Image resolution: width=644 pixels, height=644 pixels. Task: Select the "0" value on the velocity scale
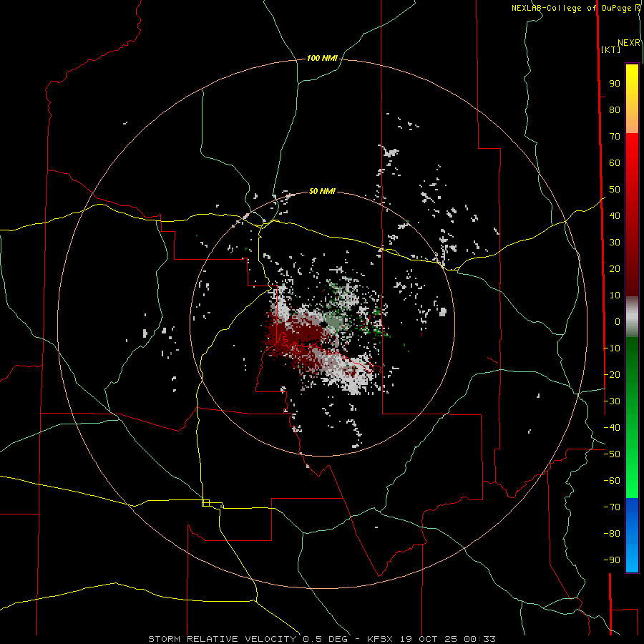[x=618, y=322]
